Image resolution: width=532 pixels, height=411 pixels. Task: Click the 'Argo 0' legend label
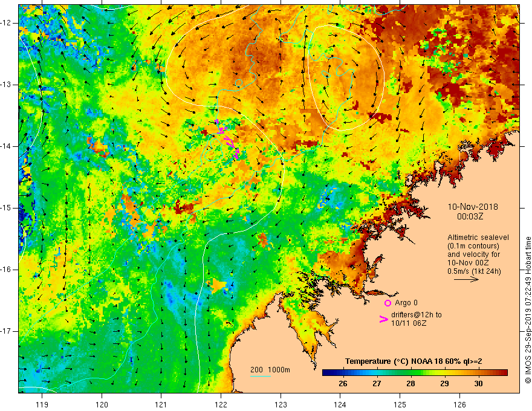click(x=406, y=303)
